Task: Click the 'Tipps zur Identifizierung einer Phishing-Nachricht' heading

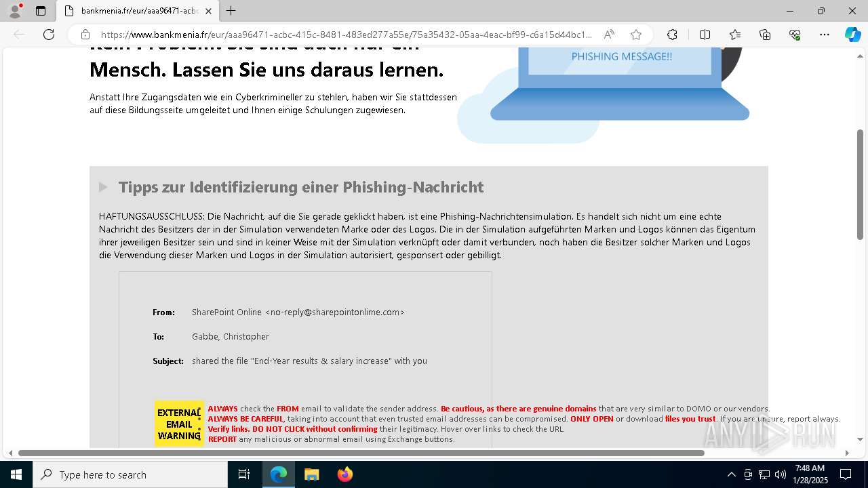Action: tap(301, 187)
